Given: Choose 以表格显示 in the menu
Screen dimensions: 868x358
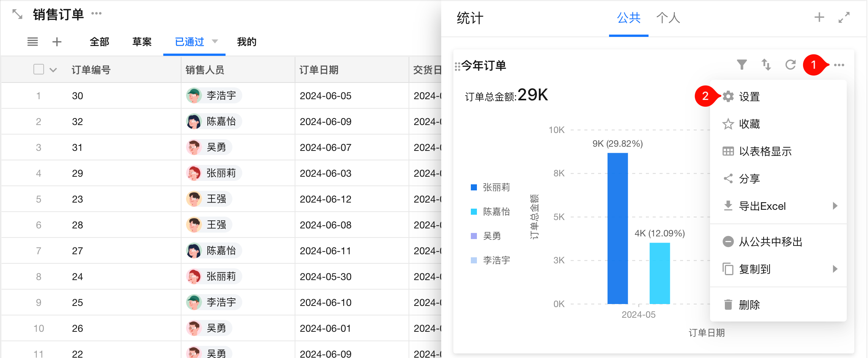Looking at the screenshot, I should point(765,151).
